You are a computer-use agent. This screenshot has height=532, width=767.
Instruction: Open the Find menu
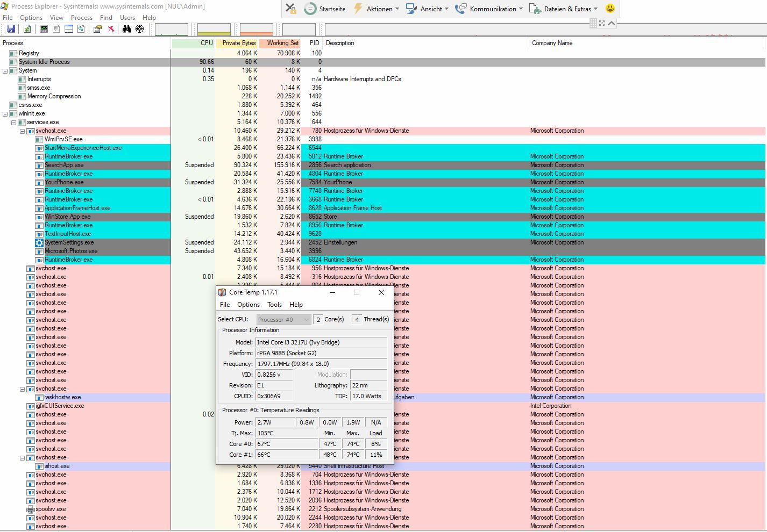click(x=106, y=18)
